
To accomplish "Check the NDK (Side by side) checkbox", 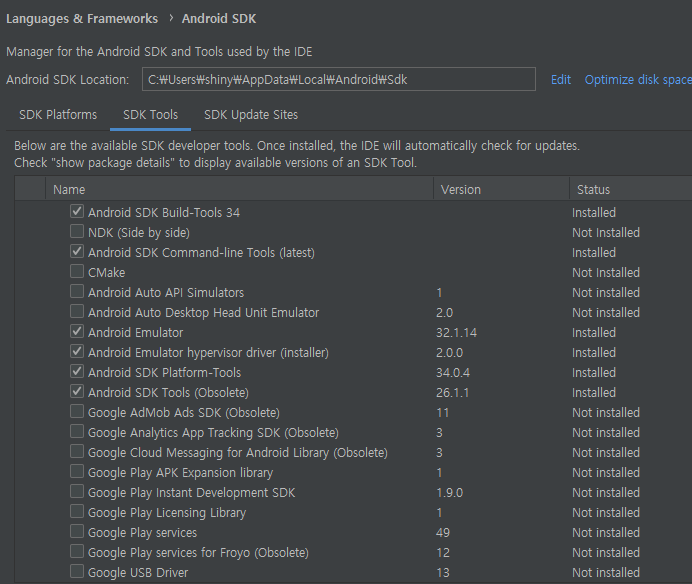I will coord(77,231).
